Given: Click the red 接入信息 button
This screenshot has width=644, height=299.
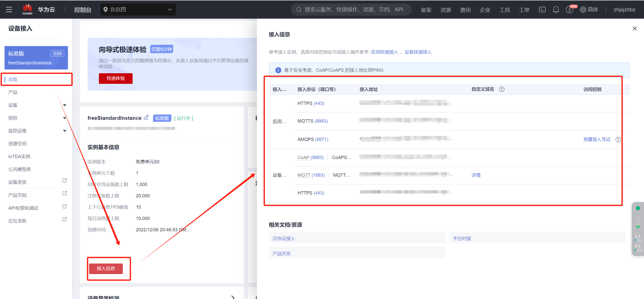Looking at the screenshot, I should pos(106,269).
